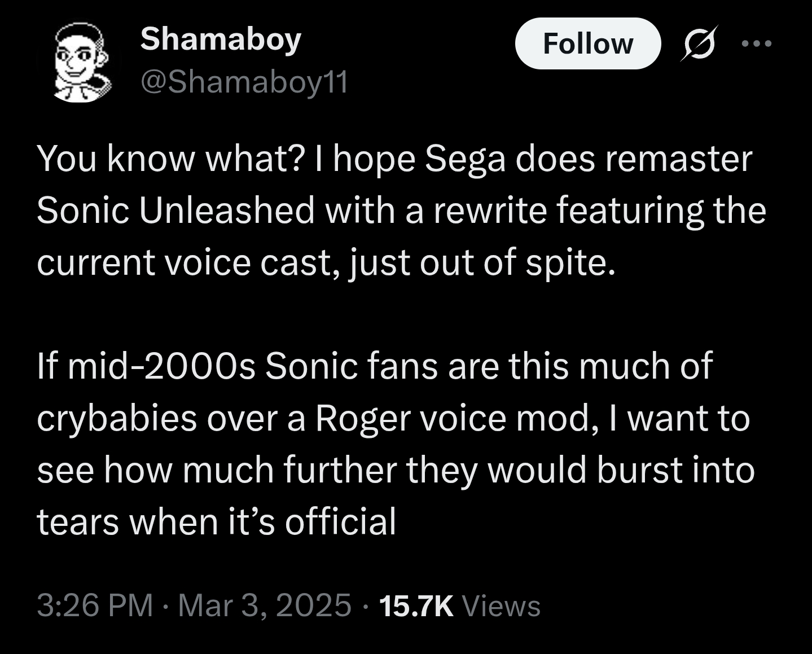Open Shamaboy's pixel-art profile avatar

[81, 62]
